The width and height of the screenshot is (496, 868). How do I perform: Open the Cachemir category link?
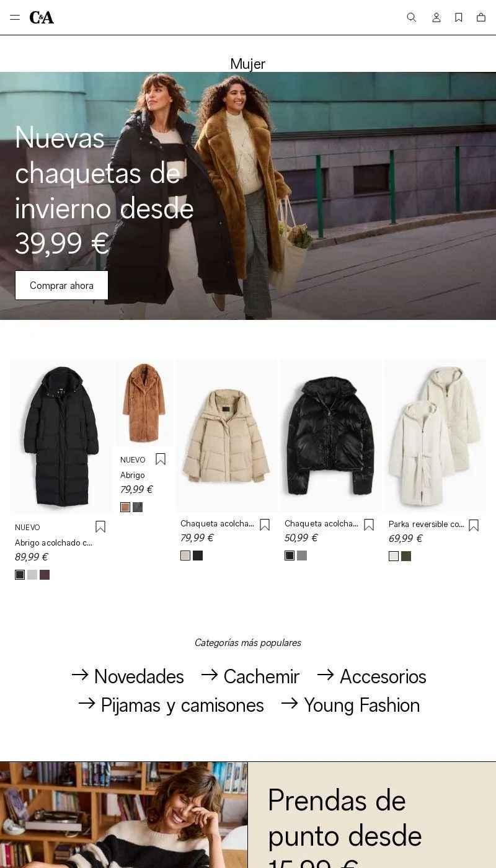(250, 676)
